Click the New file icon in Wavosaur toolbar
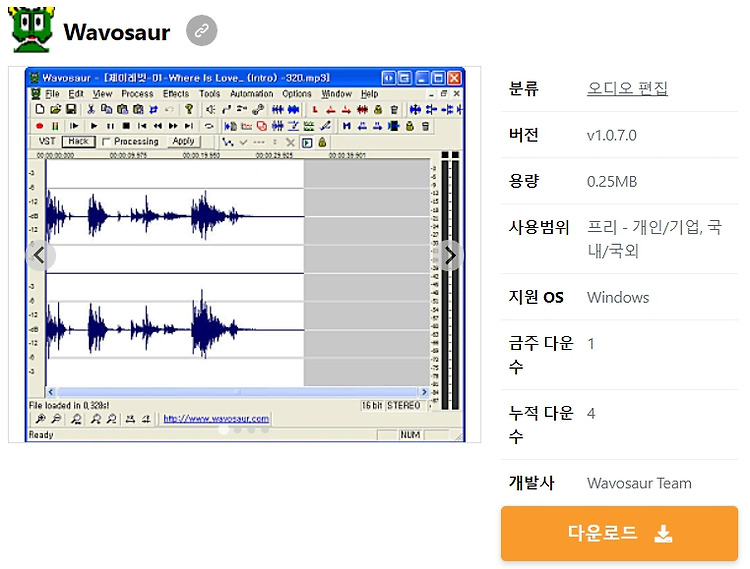The height and width of the screenshot is (569, 750). coord(40,109)
